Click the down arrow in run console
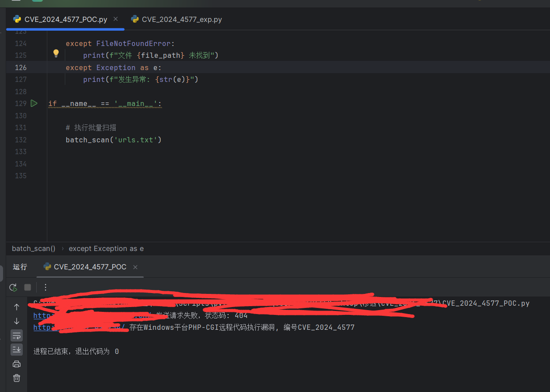 pyautogui.click(x=17, y=321)
